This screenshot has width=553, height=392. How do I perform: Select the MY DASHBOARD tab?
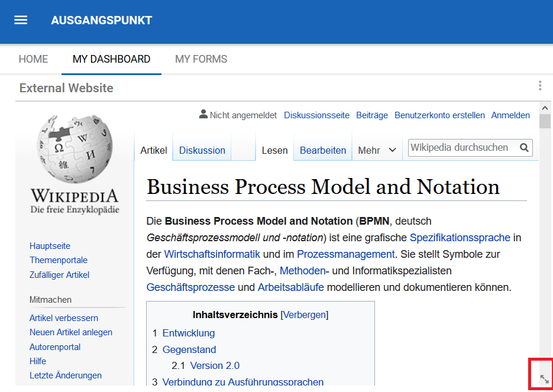(x=111, y=59)
